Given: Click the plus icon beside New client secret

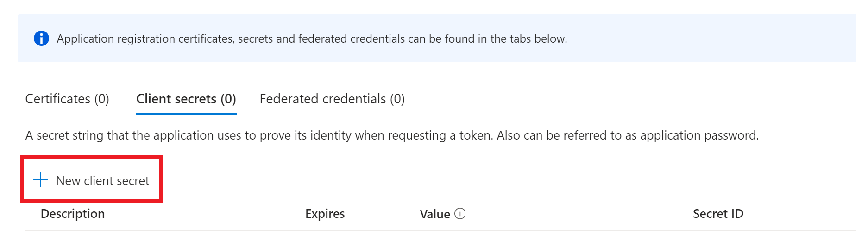Looking at the screenshot, I should click(x=41, y=180).
